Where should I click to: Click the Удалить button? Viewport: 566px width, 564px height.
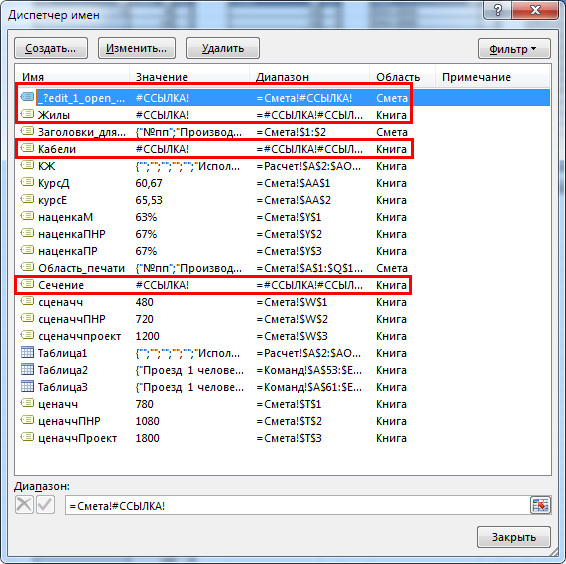223,48
